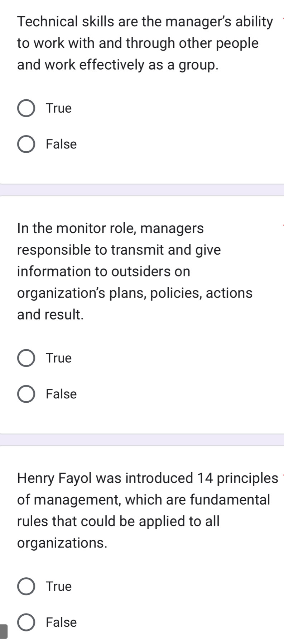Select True for the technical skills statement
The image size is (284, 644).
click(x=25, y=108)
